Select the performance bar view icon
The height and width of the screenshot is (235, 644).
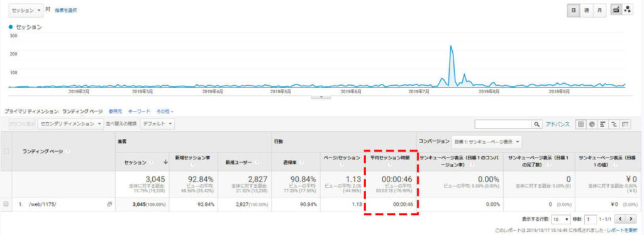(603, 124)
